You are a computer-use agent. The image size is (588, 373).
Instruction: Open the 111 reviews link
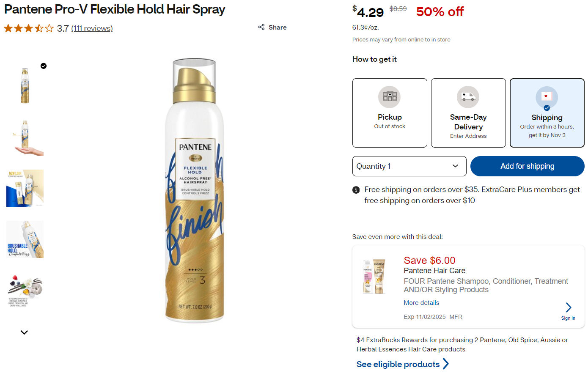[x=92, y=28]
